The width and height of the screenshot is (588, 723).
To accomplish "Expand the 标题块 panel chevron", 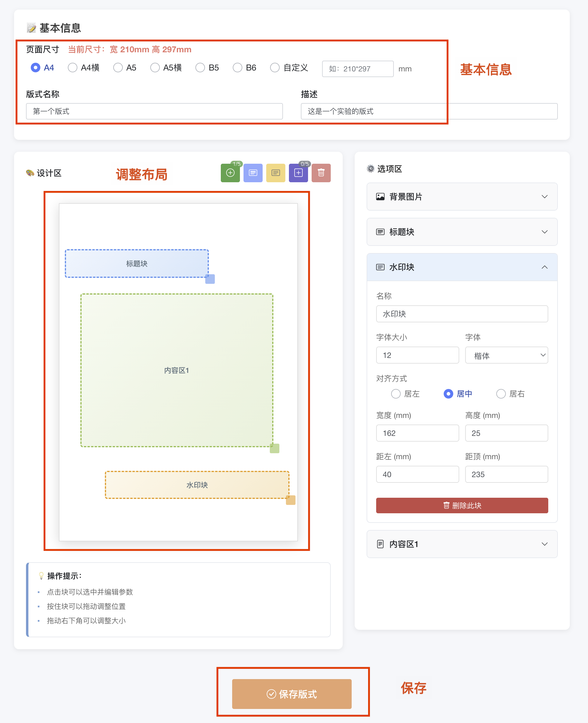I will (544, 232).
